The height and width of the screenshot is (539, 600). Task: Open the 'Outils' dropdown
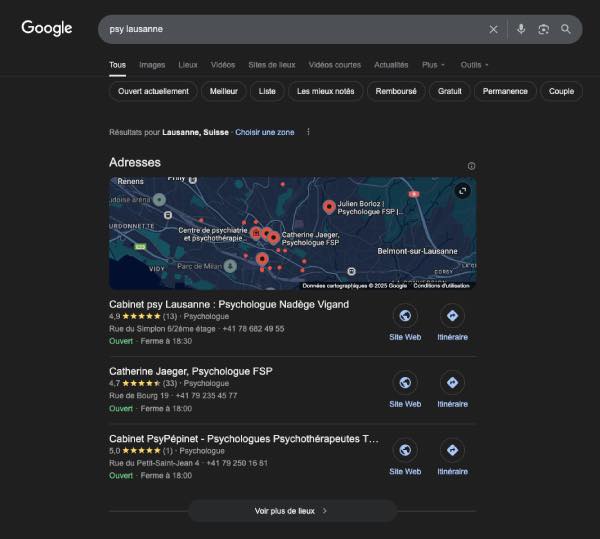click(x=474, y=65)
